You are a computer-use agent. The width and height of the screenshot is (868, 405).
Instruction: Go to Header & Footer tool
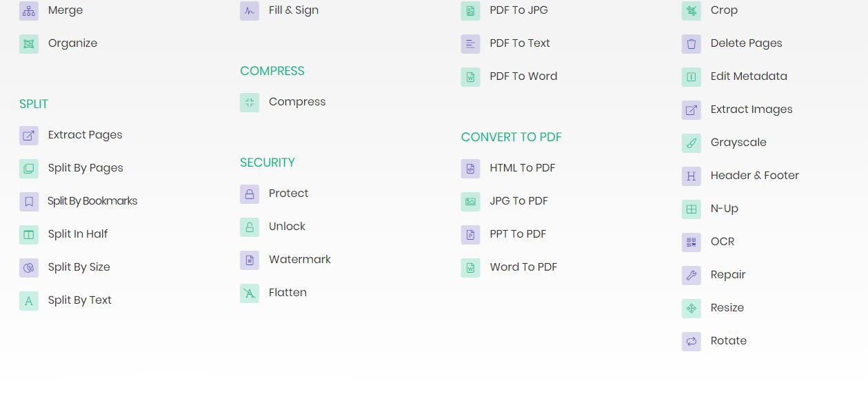coord(754,176)
